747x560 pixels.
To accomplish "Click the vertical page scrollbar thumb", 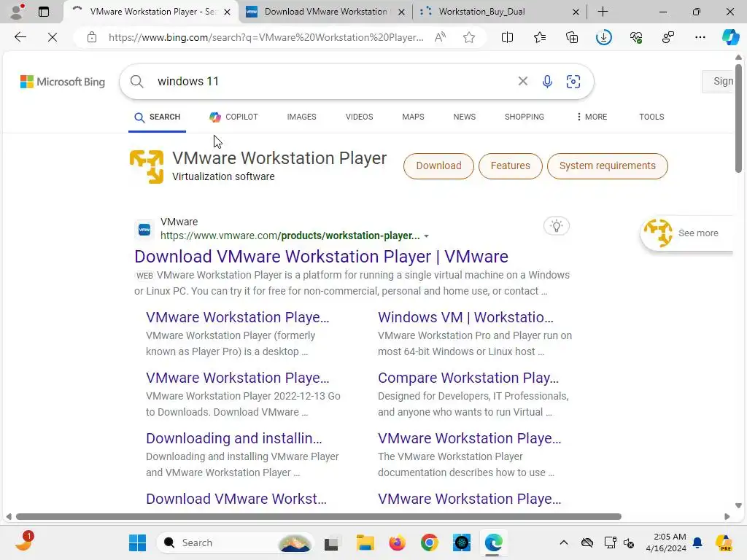I will tap(738, 118).
